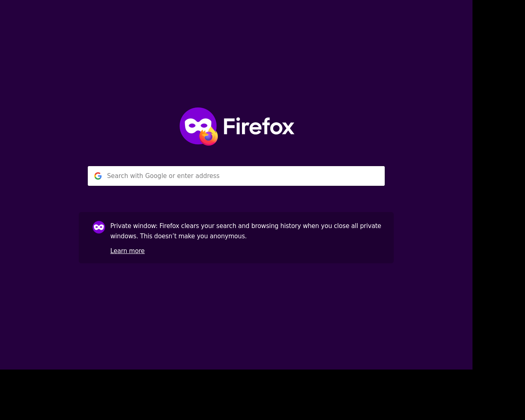The width and height of the screenshot is (525, 420).
Task: Click the black bar beneath the purple page
Action: click(x=262, y=395)
